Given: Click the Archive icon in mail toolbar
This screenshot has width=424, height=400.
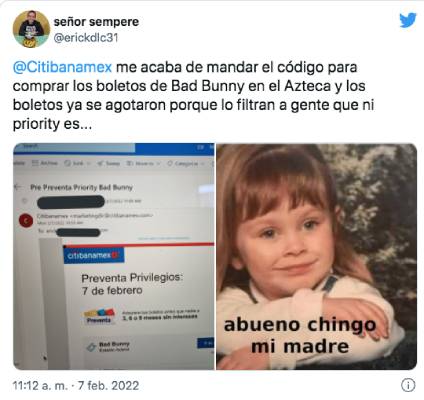Looking at the screenshot, I should pos(36,163).
